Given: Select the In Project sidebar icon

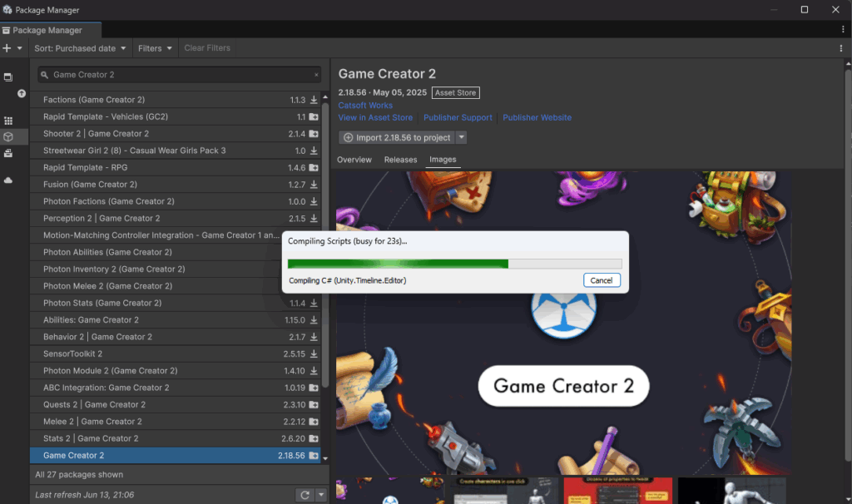Looking at the screenshot, I should [8, 77].
